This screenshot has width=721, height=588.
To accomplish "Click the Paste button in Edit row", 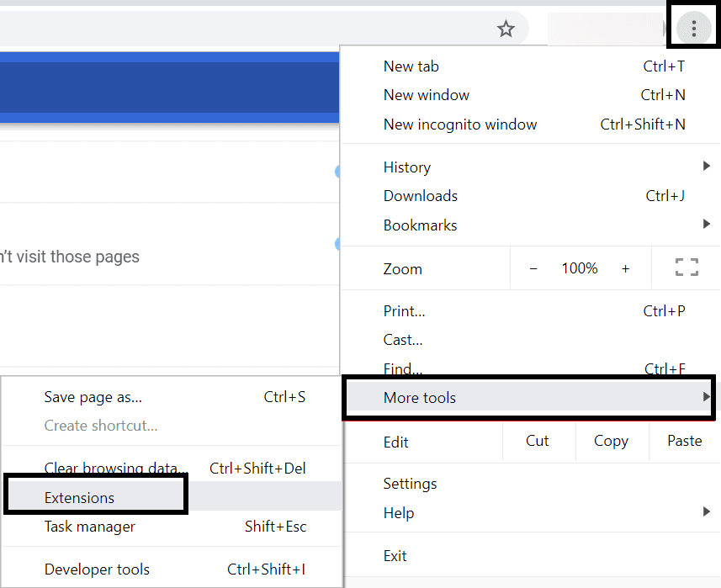I will (x=685, y=441).
